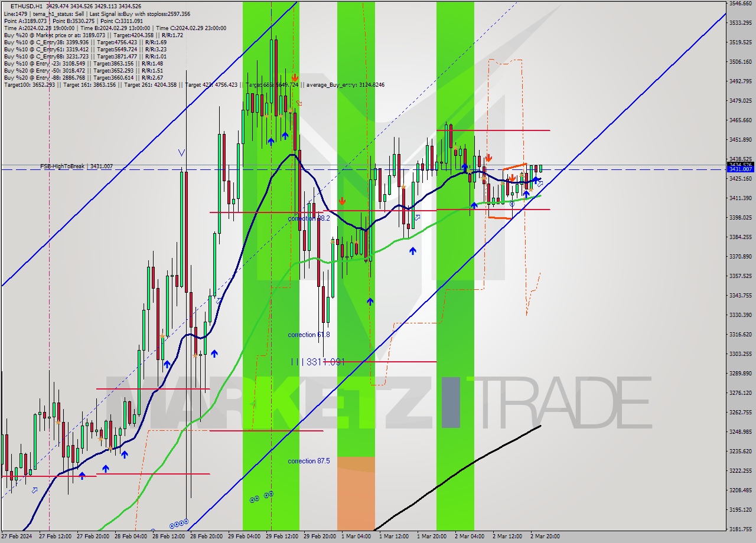
Task: Click the 'FSB:HighToBreak | 3431.007' label
Action: click(x=76, y=166)
